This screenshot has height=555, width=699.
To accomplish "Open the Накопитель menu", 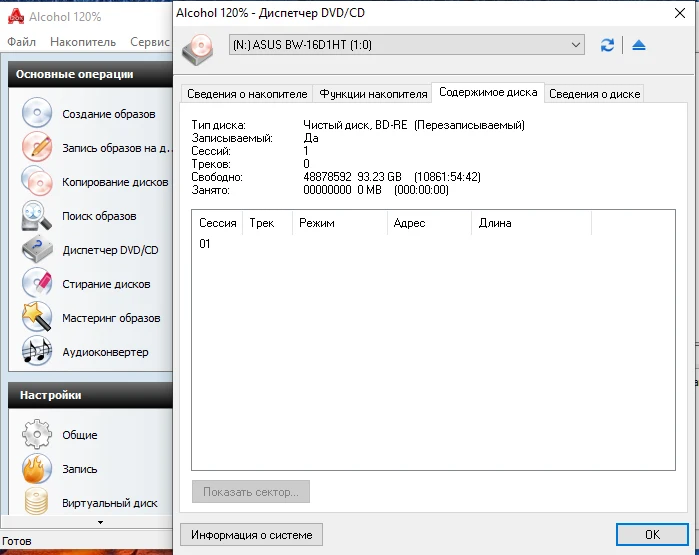I will pyautogui.click(x=83, y=42).
